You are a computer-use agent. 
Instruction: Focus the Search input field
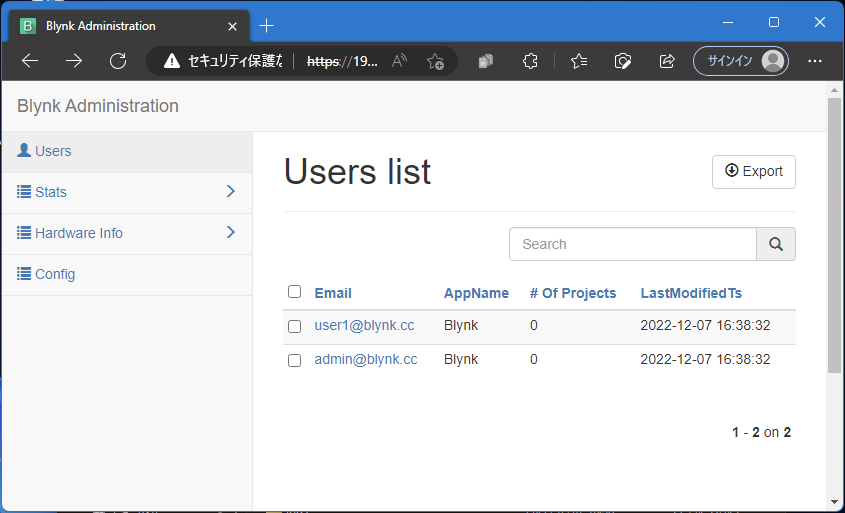[632, 244]
